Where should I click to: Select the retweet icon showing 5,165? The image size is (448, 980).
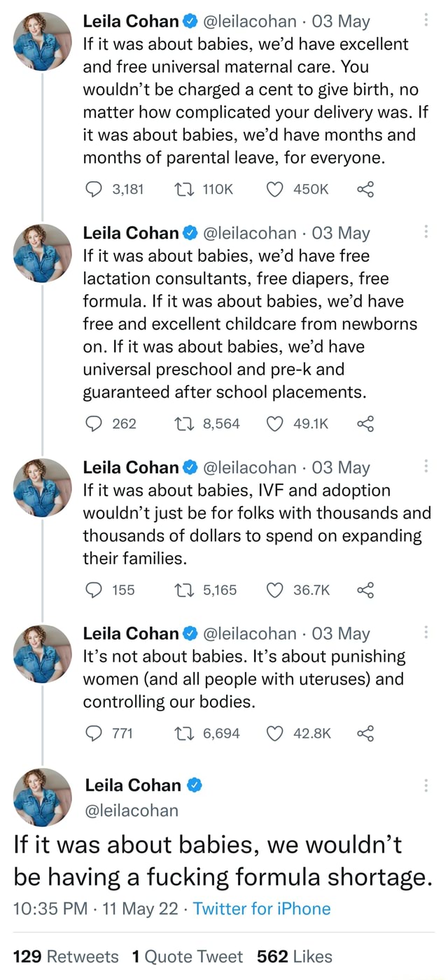coord(183,590)
